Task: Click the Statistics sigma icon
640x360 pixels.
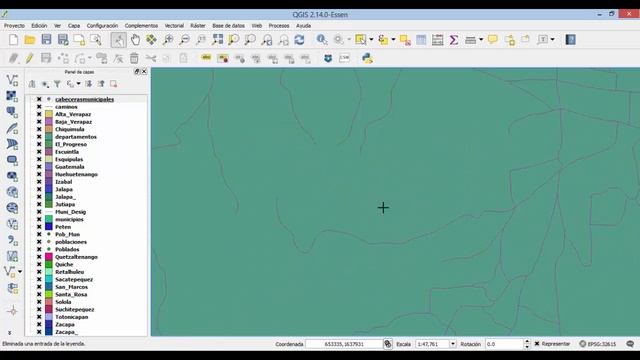Action: [454, 40]
